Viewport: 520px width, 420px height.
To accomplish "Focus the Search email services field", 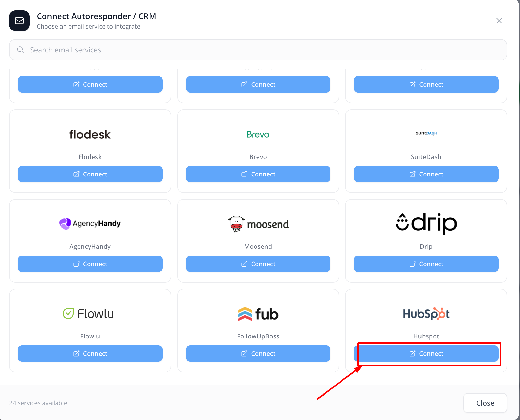I will coord(258,50).
